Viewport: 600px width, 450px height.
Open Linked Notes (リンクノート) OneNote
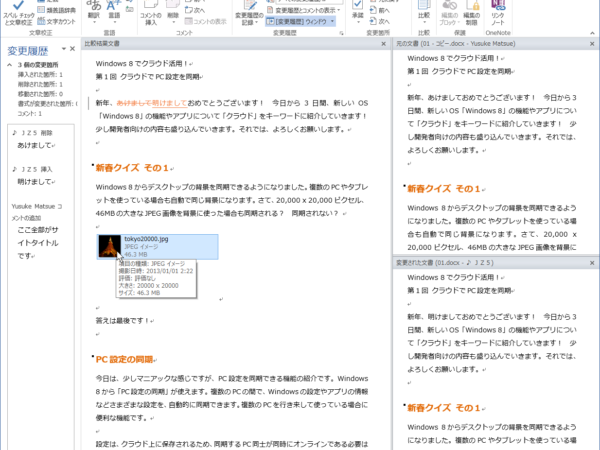point(497,13)
